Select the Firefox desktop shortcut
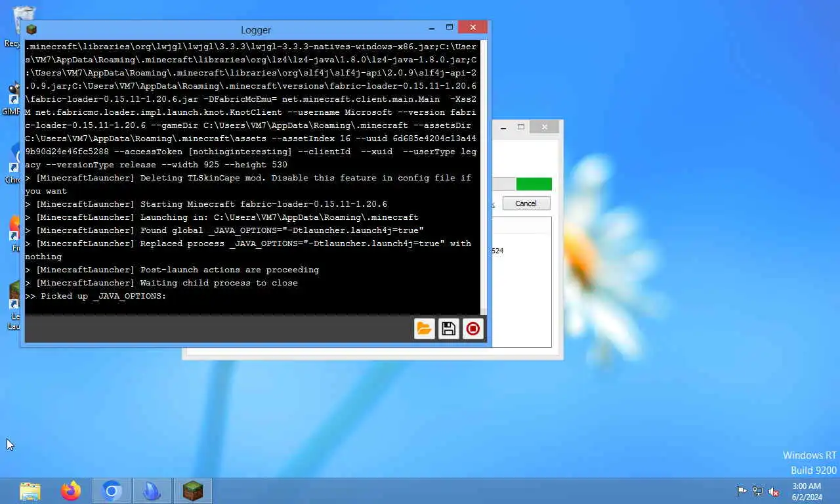This screenshot has height=504, width=840. tap(14, 234)
